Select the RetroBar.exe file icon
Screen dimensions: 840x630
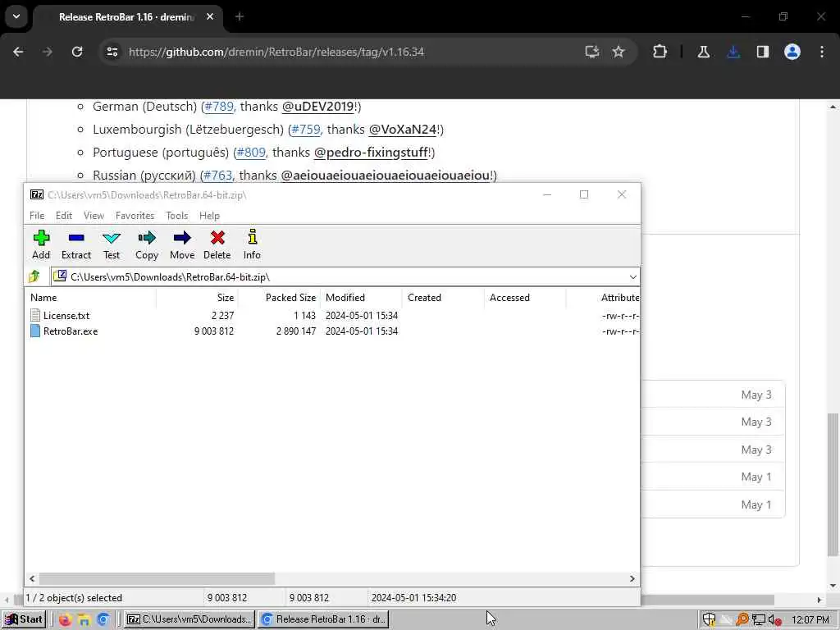pos(35,331)
